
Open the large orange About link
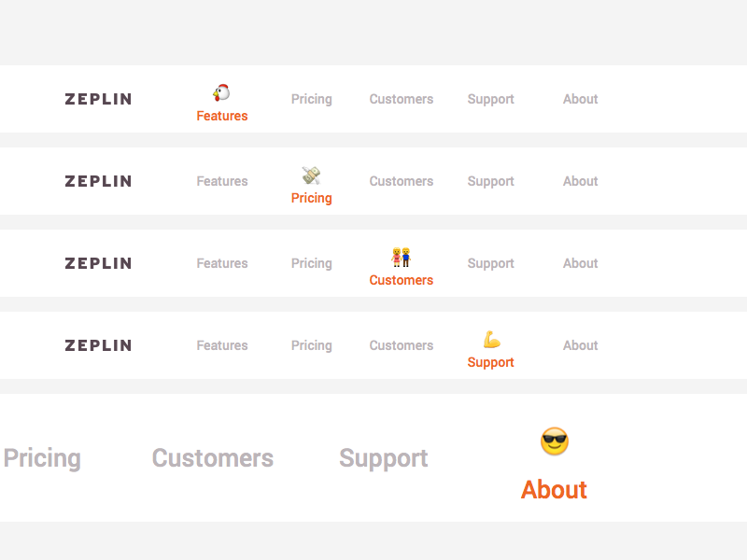[553, 489]
